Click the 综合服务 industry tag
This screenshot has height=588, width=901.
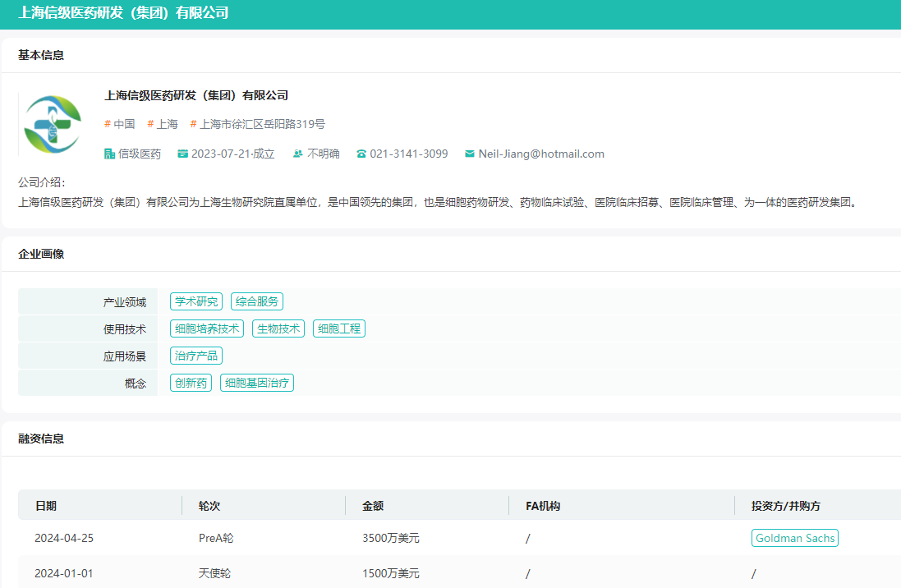click(x=257, y=301)
